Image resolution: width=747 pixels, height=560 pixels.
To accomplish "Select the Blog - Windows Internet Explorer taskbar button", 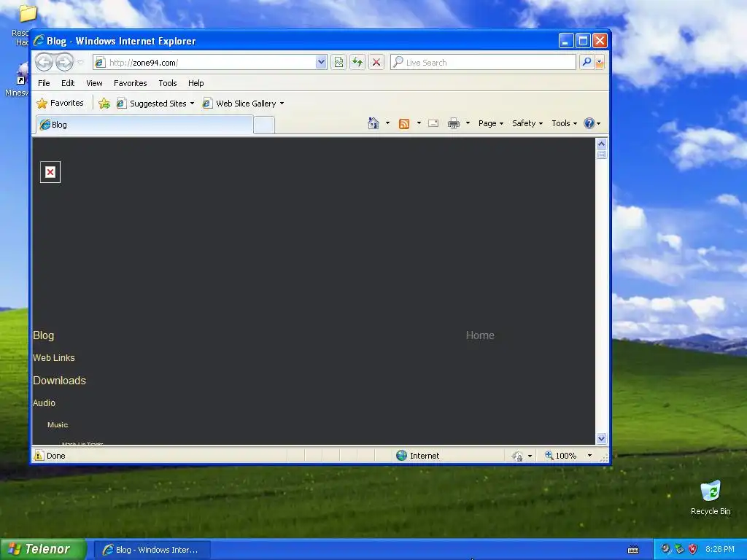I will tap(152, 550).
